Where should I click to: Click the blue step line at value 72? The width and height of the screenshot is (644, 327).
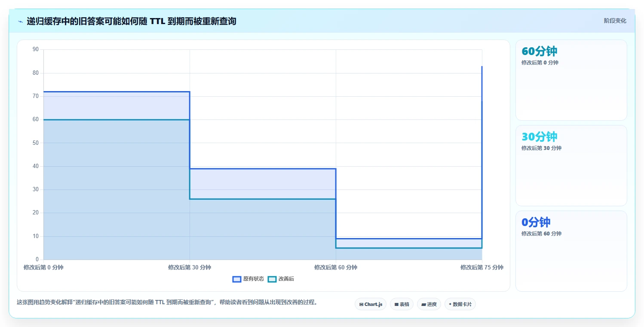tap(117, 92)
